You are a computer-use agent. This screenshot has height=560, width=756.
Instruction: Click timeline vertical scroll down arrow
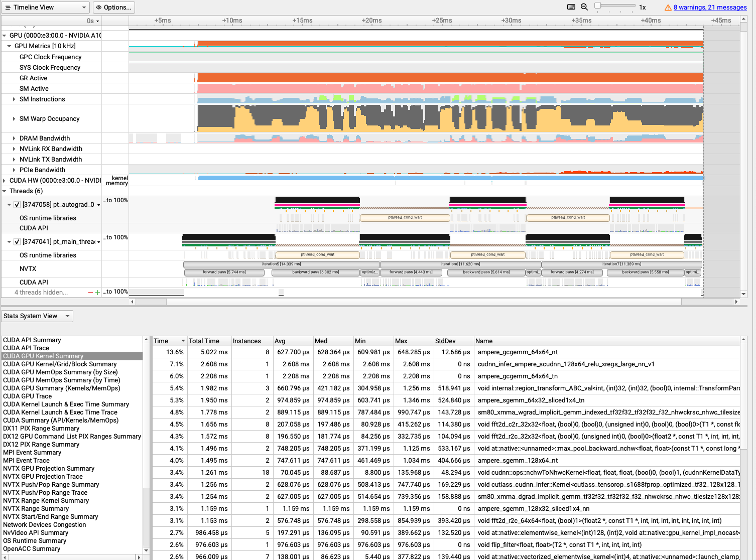(x=744, y=294)
